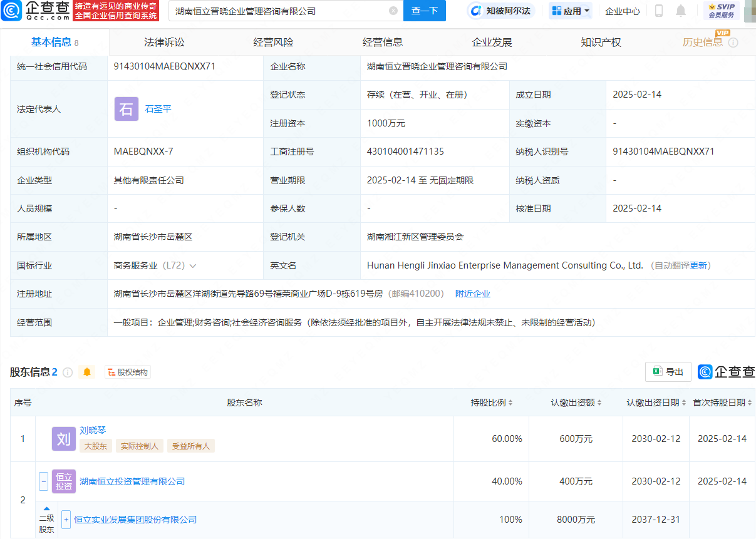Collapse the 湖南恒立投资管理有限公司 shareholder row
756x539 pixels.
pos(44,481)
